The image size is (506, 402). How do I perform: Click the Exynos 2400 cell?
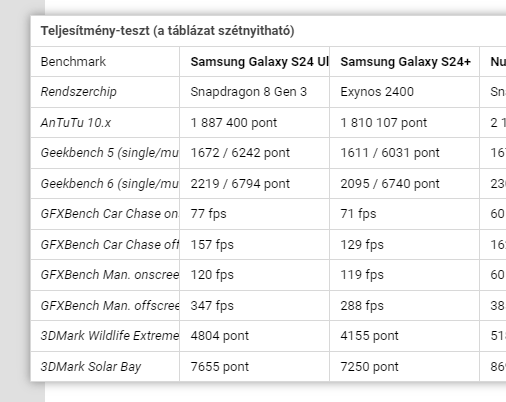click(377, 92)
